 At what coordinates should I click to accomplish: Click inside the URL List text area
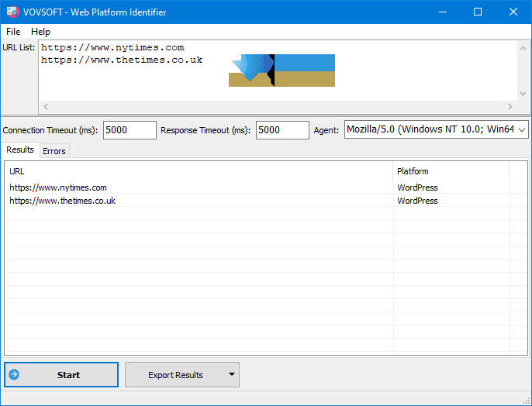pyautogui.click(x=278, y=71)
